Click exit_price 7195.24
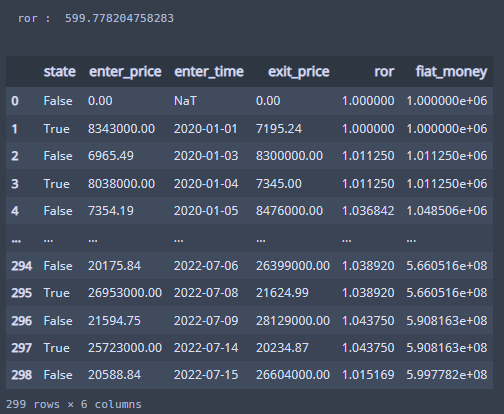 (x=279, y=129)
